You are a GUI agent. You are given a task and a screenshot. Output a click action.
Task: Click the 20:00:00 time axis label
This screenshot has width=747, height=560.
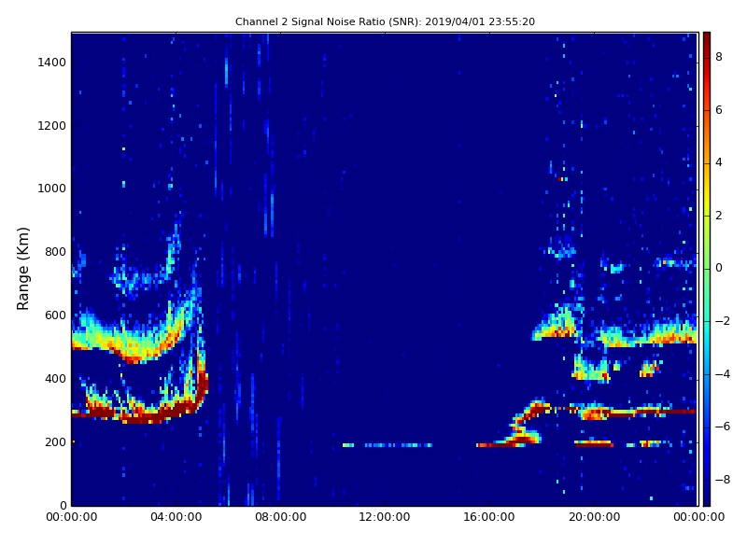594,517
